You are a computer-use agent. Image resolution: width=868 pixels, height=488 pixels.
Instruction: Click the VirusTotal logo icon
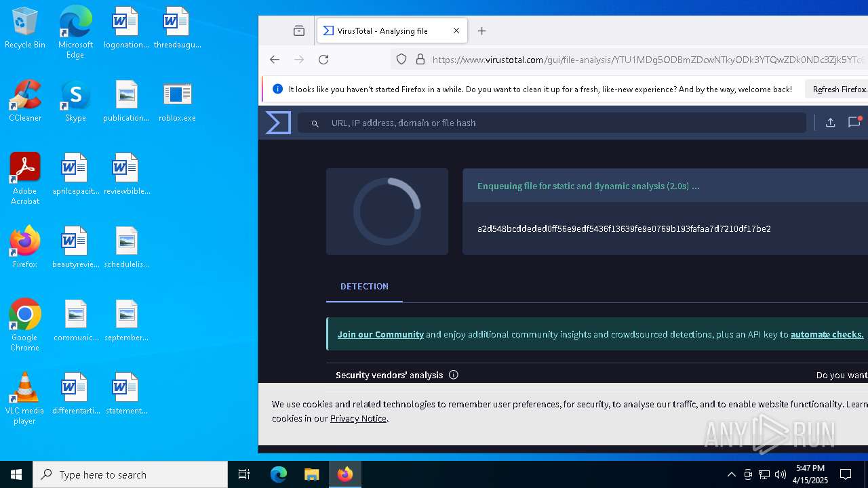[x=278, y=123]
